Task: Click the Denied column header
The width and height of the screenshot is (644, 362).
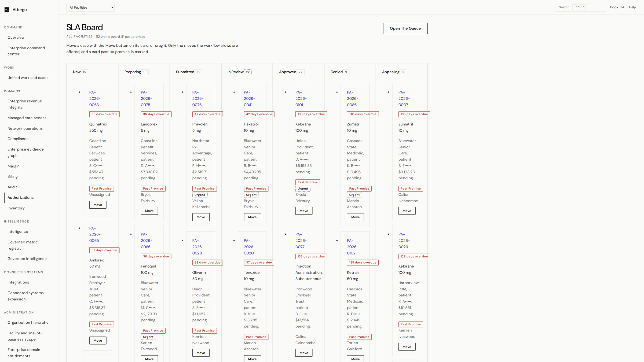Action: click(336, 72)
